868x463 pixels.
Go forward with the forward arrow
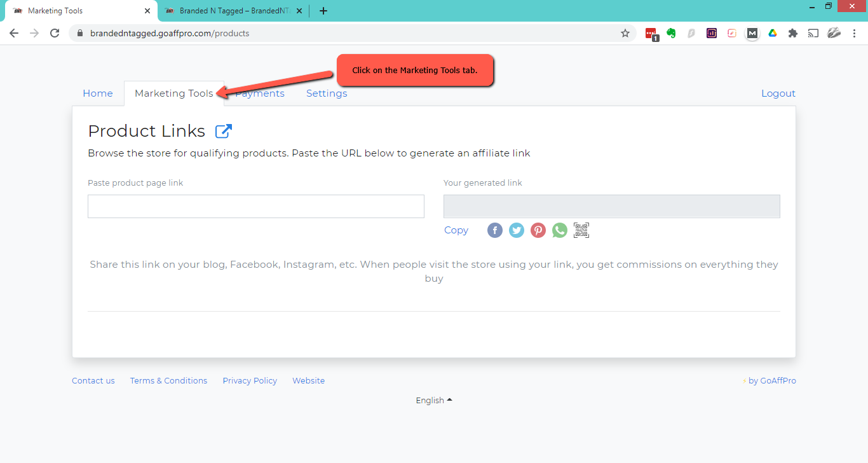point(34,33)
